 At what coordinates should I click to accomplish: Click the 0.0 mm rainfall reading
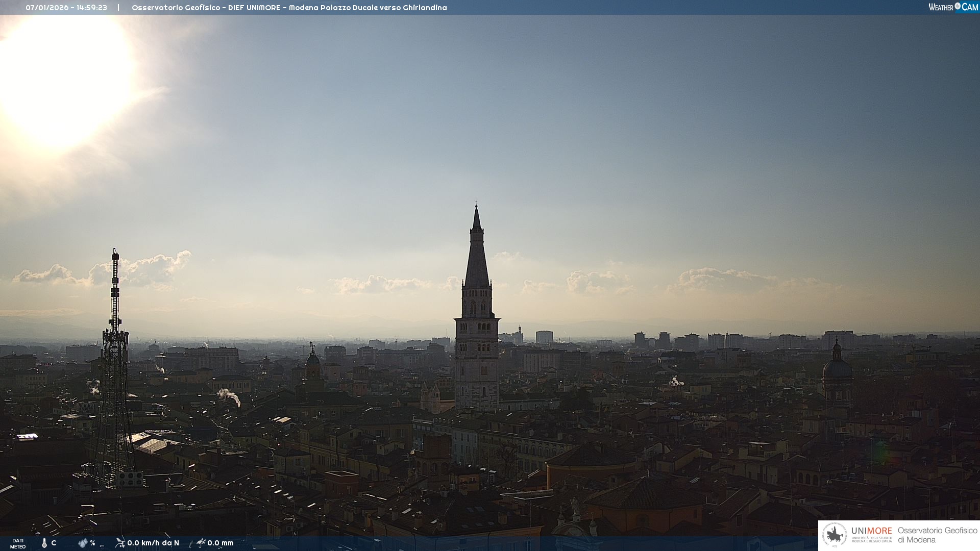[x=220, y=543]
